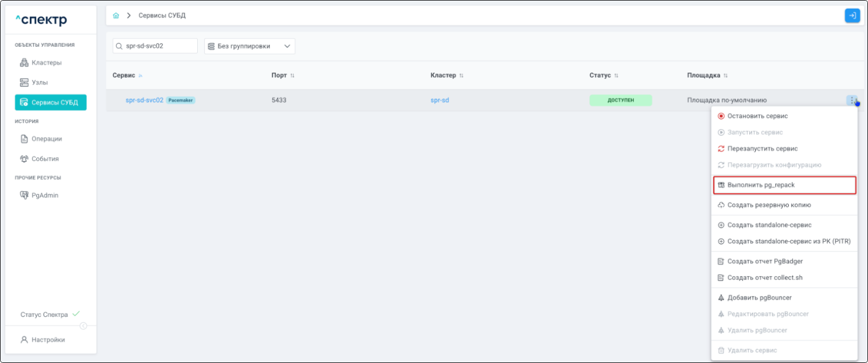Expand the Без группировки grouping dropdown
This screenshot has width=868, height=363.
(249, 46)
